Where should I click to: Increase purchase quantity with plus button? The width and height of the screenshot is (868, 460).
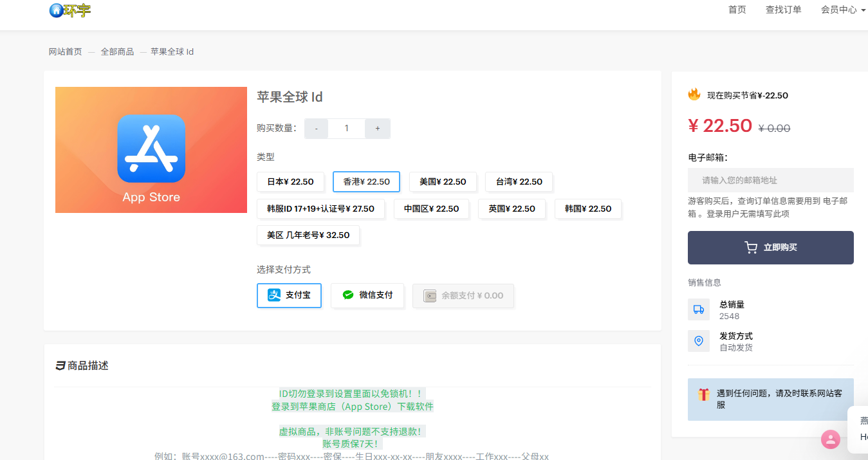coord(378,129)
